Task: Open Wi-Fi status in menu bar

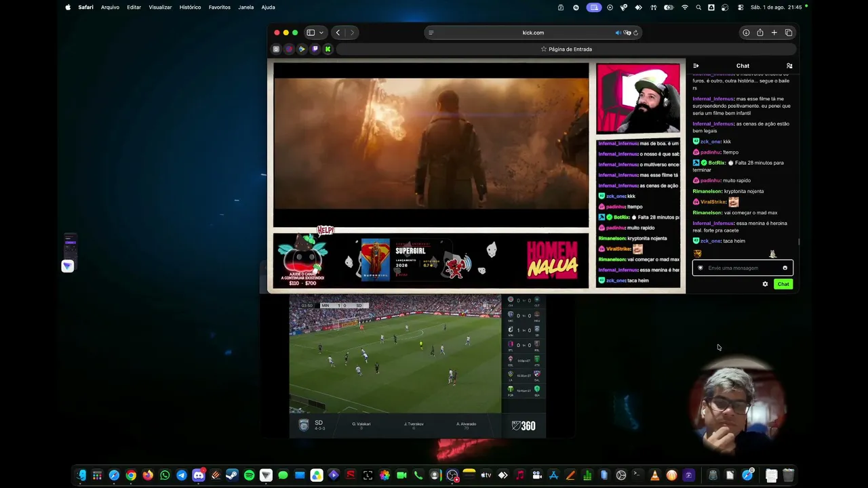Action: coord(685,7)
